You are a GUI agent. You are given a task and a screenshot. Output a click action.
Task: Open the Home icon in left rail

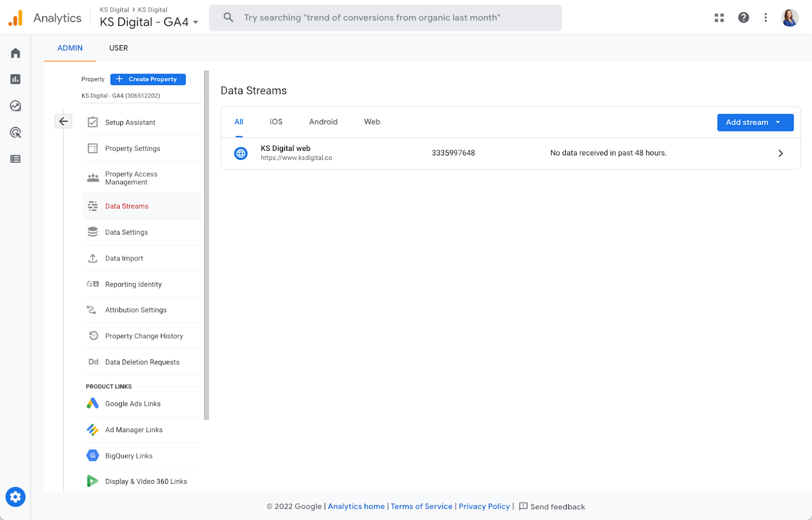pos(16,53)
